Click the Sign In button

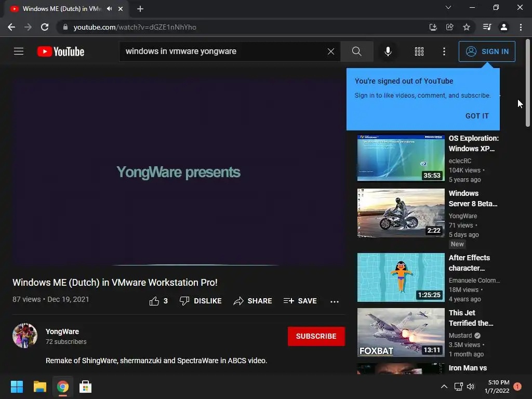pos(487,51)
